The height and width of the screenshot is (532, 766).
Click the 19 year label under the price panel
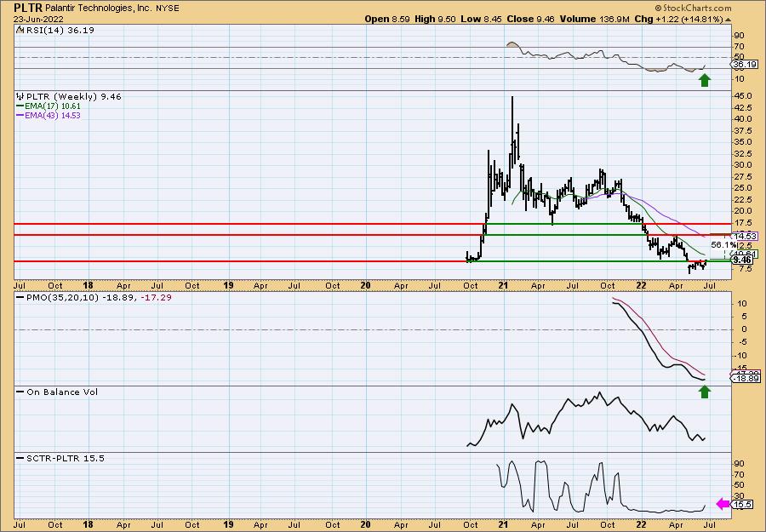pyautogui.click(x=228, y=285)
